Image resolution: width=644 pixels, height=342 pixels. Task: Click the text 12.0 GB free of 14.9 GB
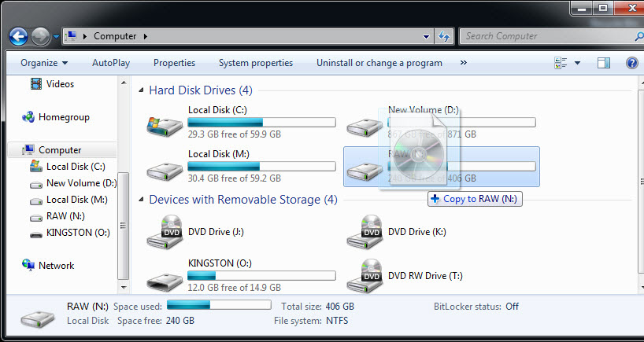[235, 288]
